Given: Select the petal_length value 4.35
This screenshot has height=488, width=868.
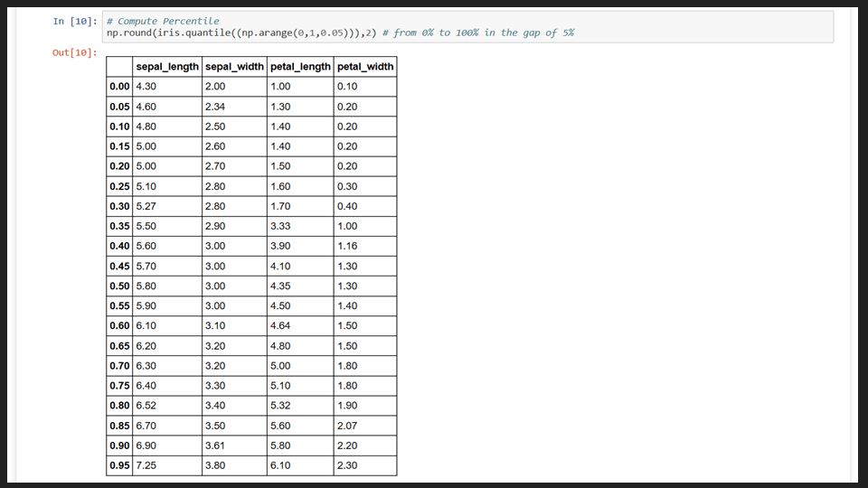Looking at the screenshot, I should pyautogui.click(x=280, y=286).
